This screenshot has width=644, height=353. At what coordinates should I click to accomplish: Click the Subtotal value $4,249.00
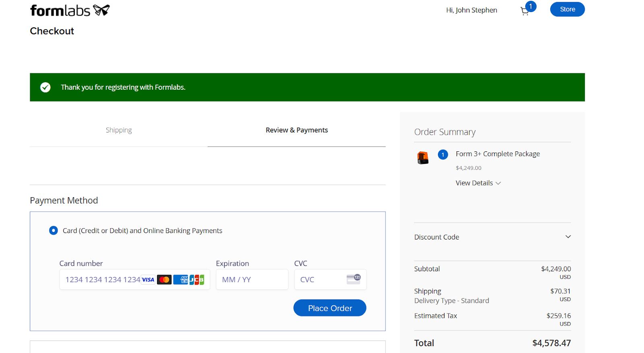click(x=556, y=269)
